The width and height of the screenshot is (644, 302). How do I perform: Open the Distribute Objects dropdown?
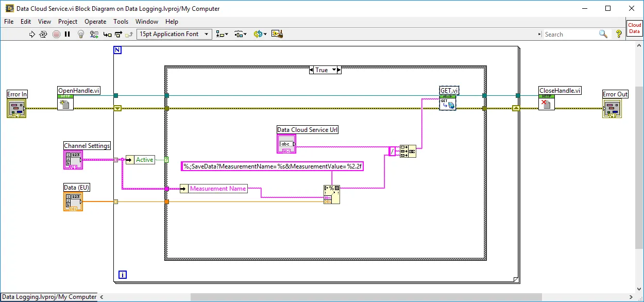coord(240,34)
